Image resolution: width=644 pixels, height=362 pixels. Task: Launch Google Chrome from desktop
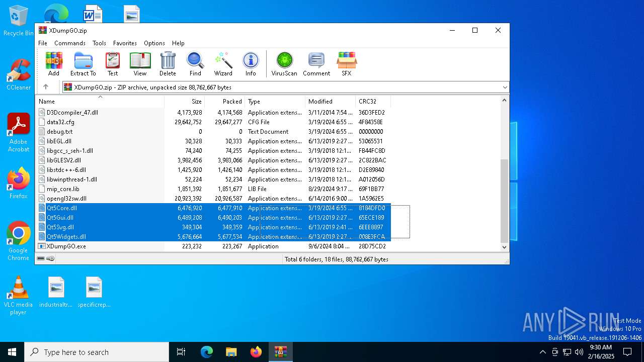coord(19,241)
